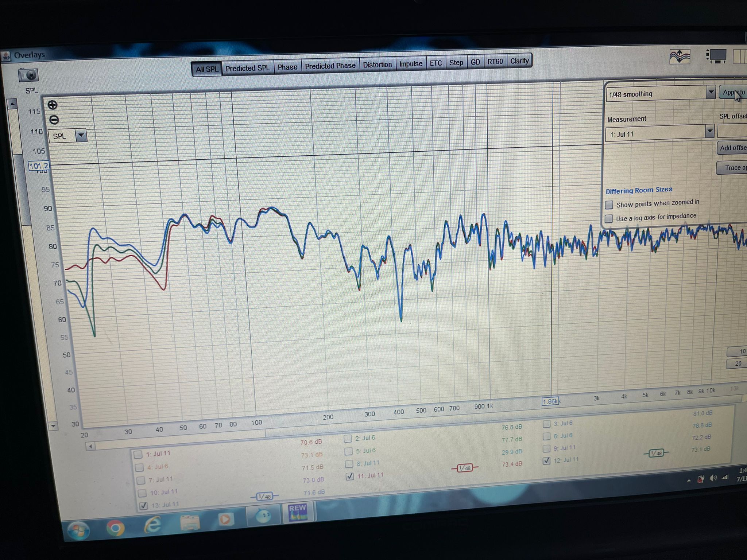Click the camera capture graph icon
Image resolution: width=747 pixels, height=560 pixels.
tap(28, 75)
